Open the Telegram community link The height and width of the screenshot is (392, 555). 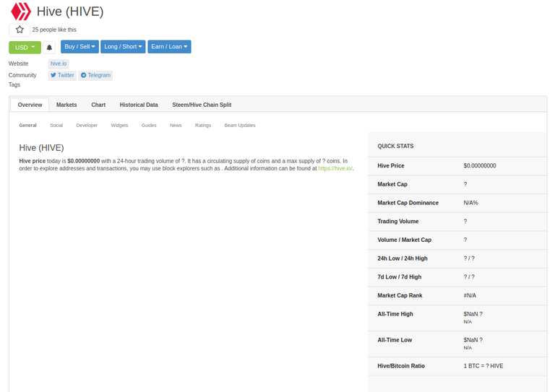tap(95, 75)
